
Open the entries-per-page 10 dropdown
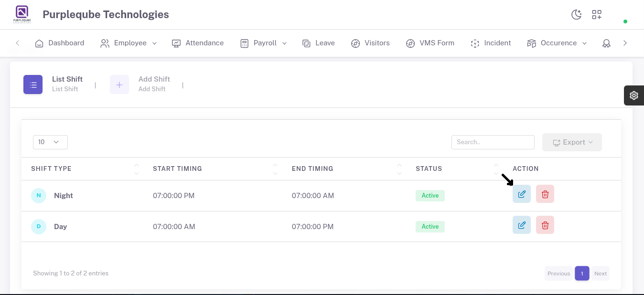click(50, 142)
